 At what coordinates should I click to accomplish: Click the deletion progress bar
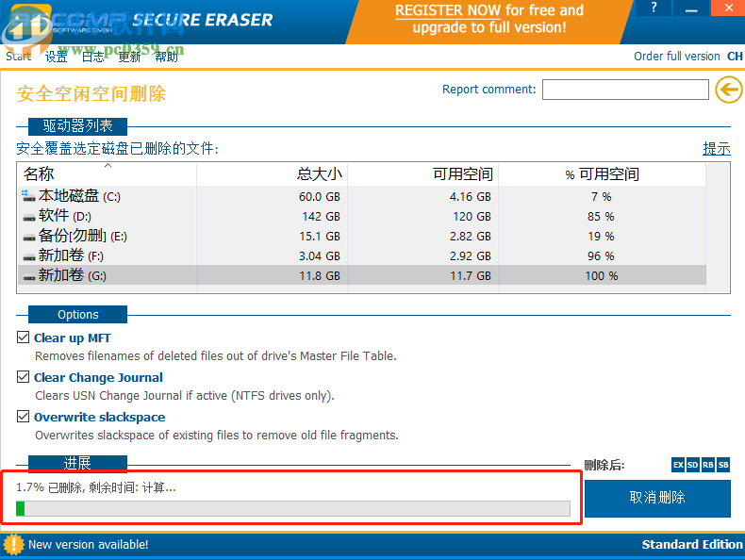(293, 508)
